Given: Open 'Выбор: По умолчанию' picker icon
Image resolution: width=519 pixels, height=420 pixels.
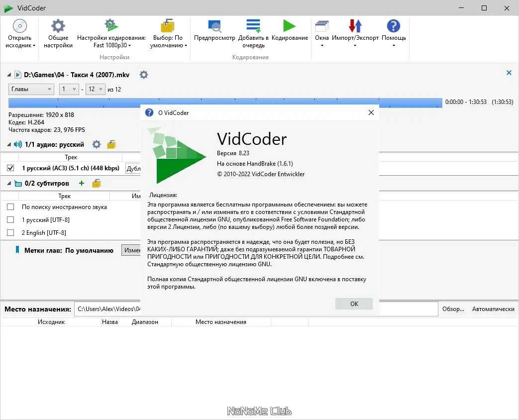Looking at the screenshot, I should click(x=168, y=26).
